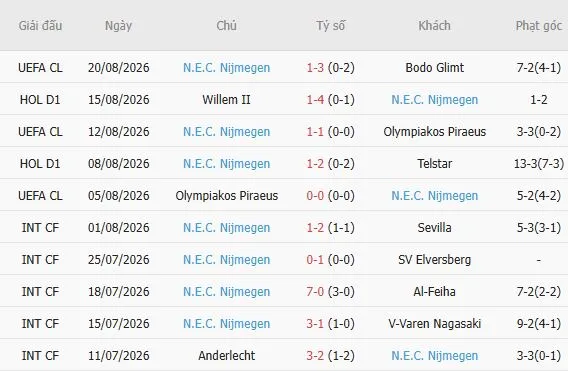The width and height of the screenshot is (568, 371).
Task: Open the 3-2 score for Anderlecht match
Action: [x=315, y=355]
